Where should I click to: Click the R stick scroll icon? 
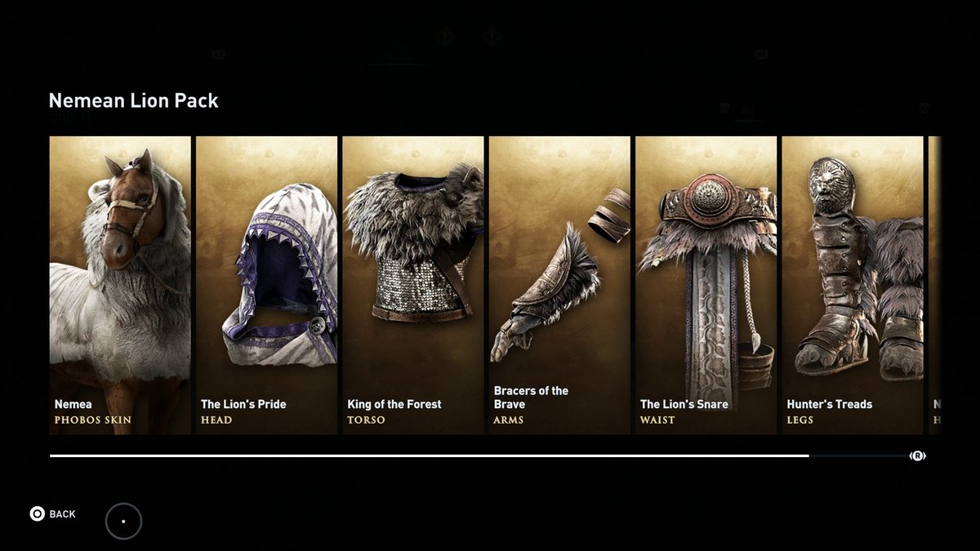[x=917, y=455]
